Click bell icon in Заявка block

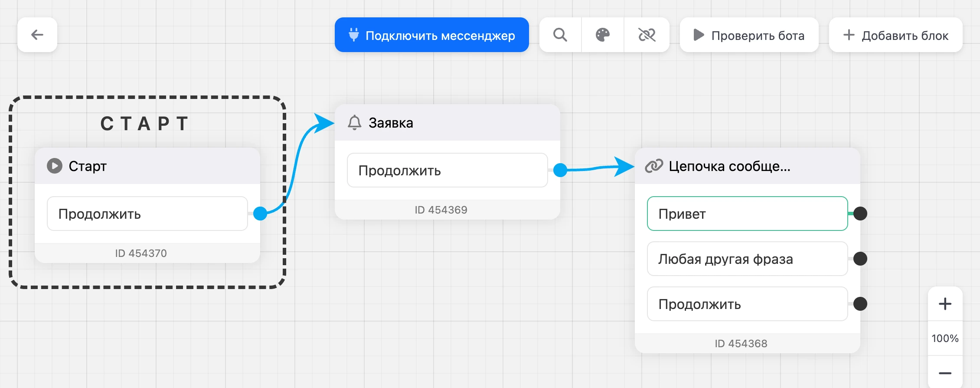[x=354, y=122]
